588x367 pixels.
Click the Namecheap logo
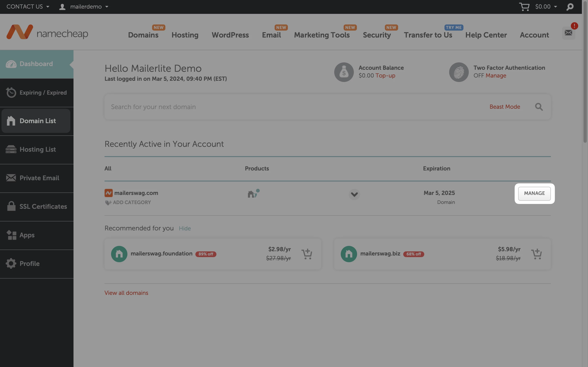point(47,32)
